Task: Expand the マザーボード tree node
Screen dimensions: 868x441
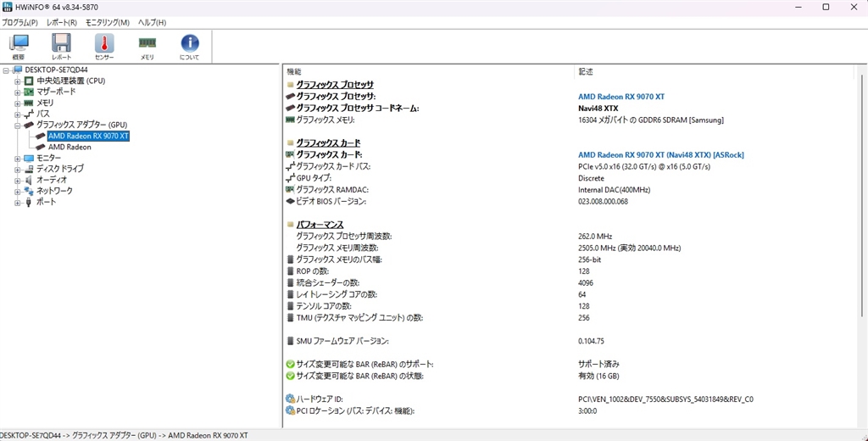Action: (17, 92)
